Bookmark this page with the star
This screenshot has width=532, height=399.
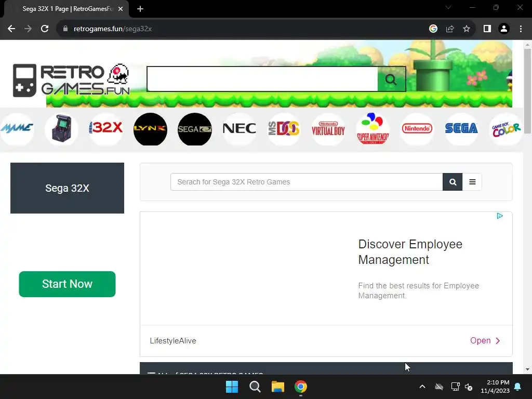point(467,29)
